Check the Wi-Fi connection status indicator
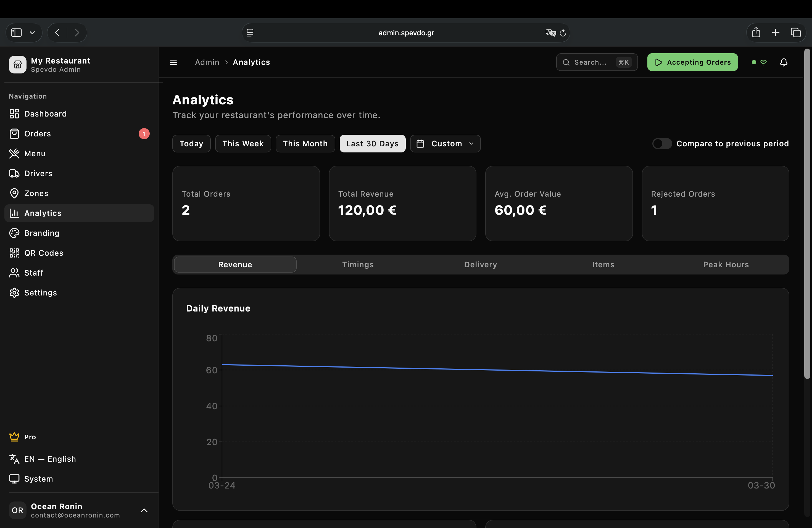This screenshot has height=528, width=812. 764,62
